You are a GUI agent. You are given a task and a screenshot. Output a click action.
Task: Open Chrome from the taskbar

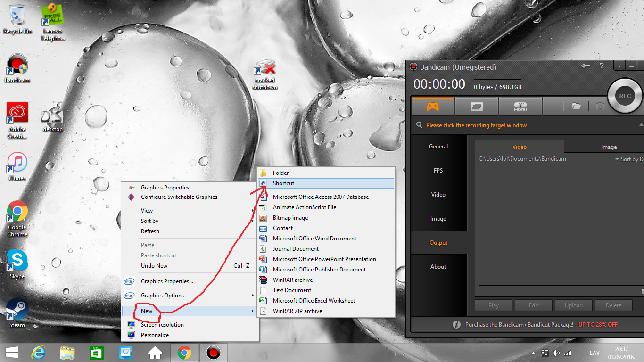[x=184, y=352]
